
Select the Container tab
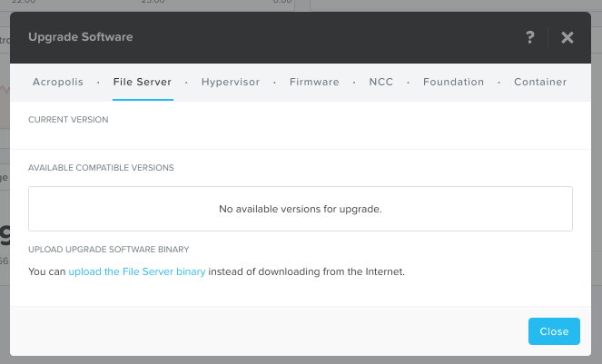click(x=540, y=82)
